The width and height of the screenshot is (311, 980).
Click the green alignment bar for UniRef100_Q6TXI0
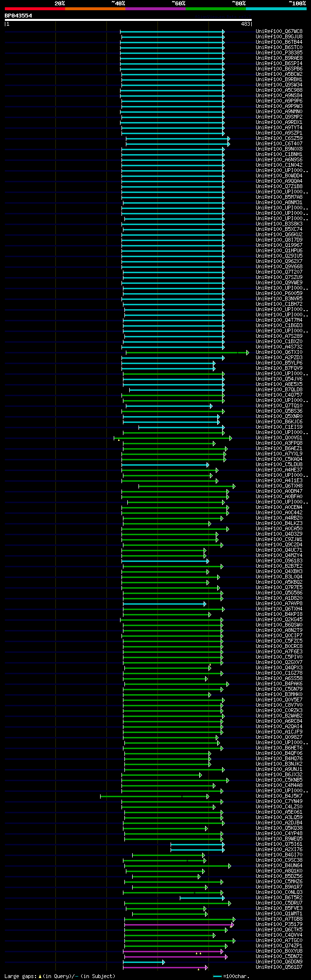tap(187, 352)
